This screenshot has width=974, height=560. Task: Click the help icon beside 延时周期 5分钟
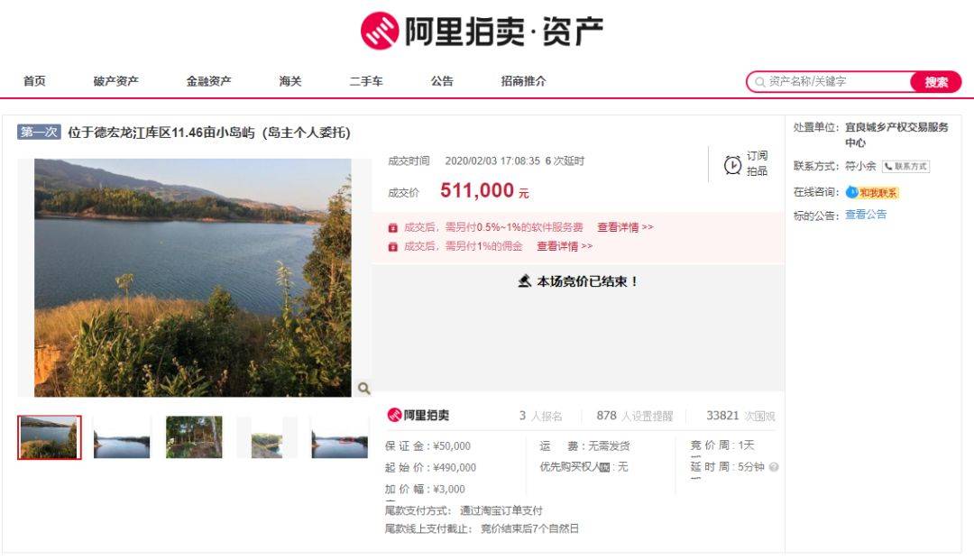774,467
